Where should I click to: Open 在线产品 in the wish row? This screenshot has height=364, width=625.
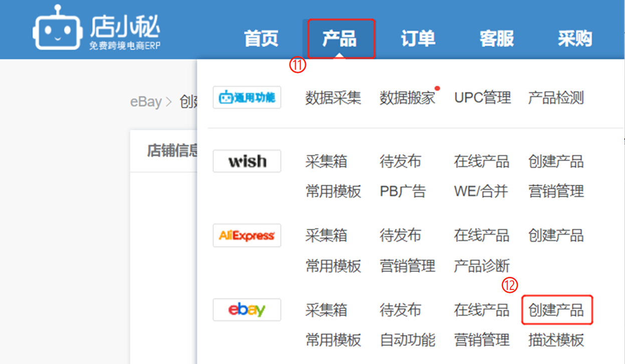point(482,162)
